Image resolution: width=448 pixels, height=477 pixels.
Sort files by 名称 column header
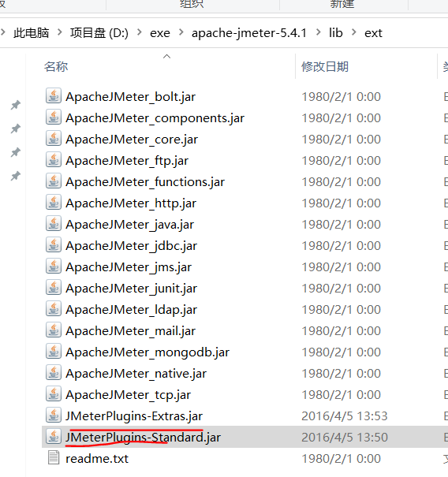coord(56,66)
